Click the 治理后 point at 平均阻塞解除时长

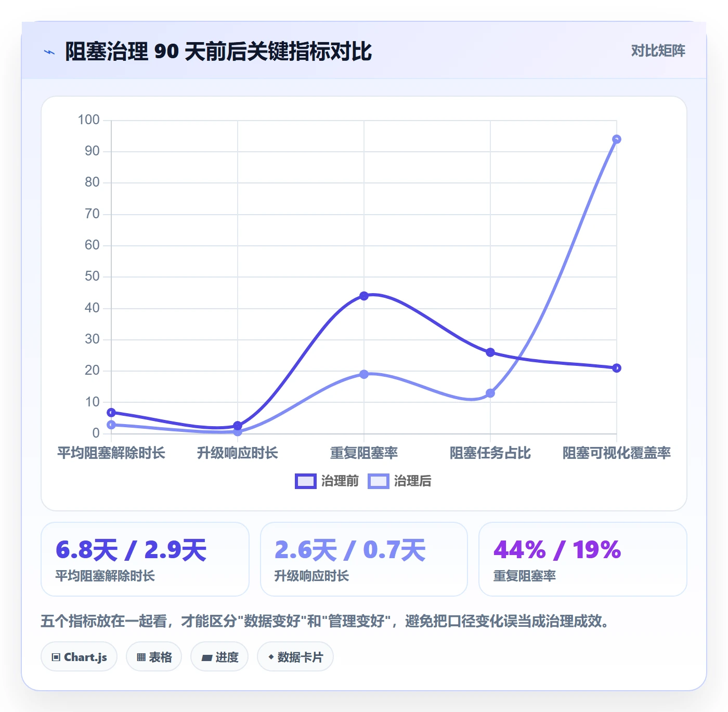[111, 425]
